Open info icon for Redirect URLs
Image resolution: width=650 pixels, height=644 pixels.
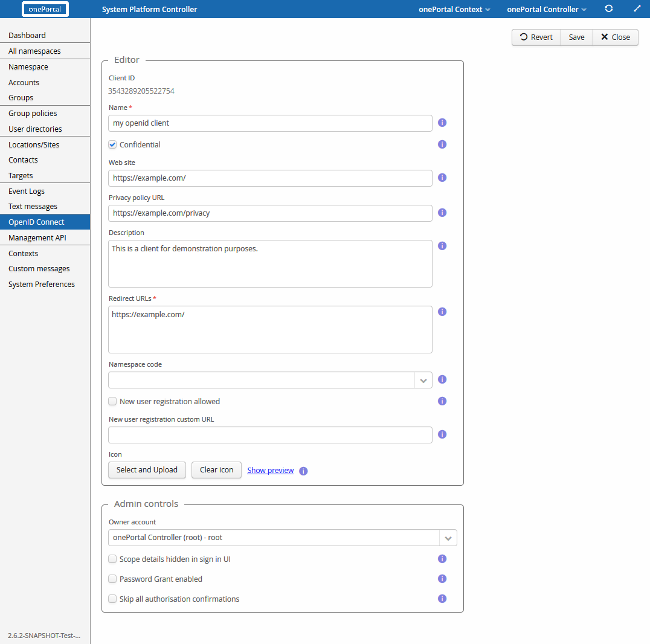442,312
